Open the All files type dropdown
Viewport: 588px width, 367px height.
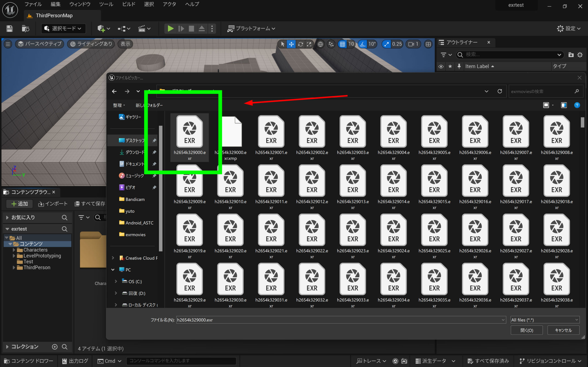click(x=545, y=320)
